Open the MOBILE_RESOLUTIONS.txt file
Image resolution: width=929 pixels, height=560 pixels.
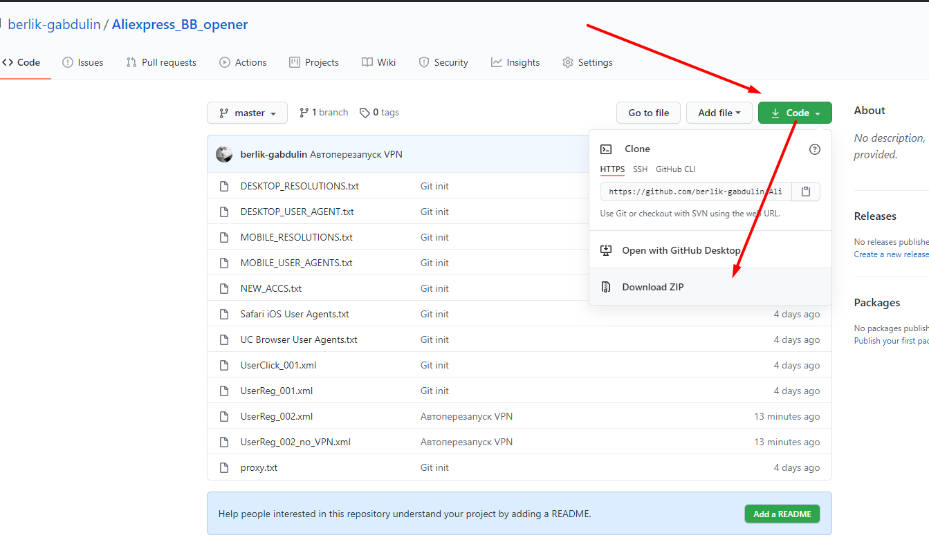[x=297, y=237]
